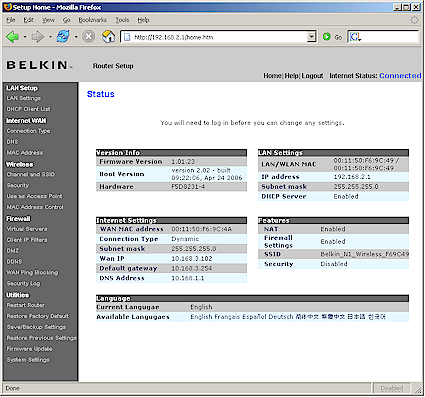Open Channel and SSID settings

tap(31, 174)
